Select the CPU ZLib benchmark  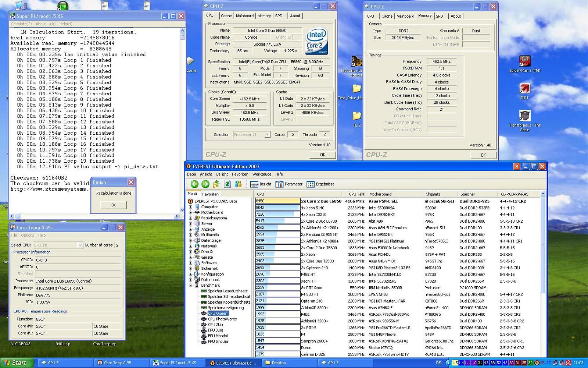point(215,325)
